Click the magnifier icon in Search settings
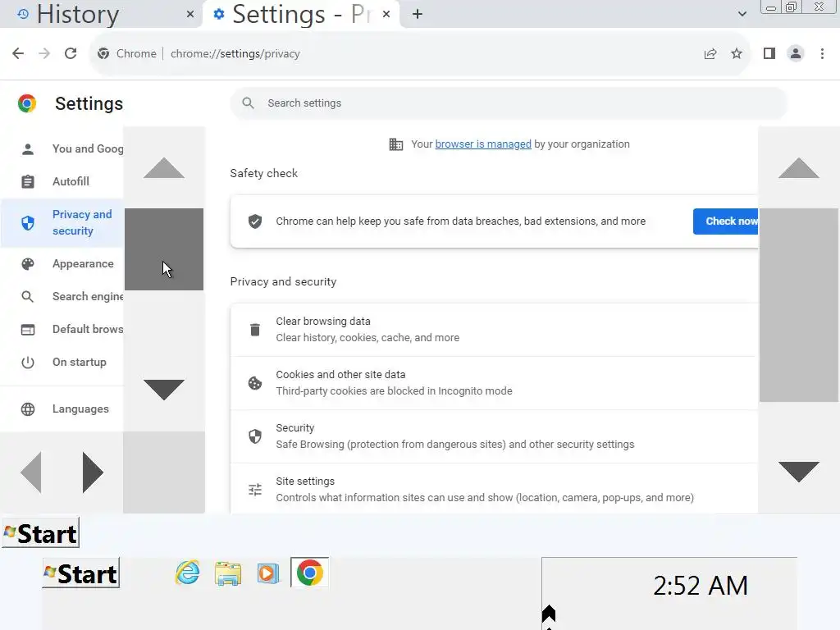The width and height of the screenshot is (840, 630). pos(248,103)
